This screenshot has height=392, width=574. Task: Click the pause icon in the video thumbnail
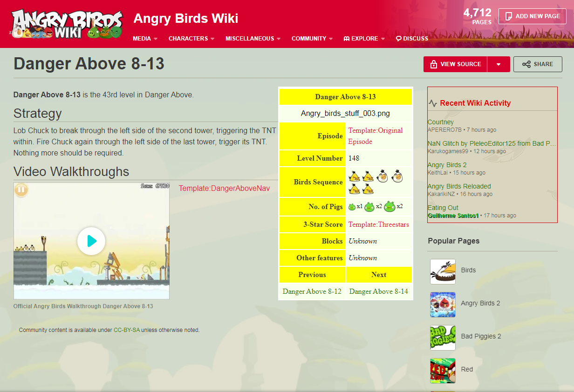[x=21, y=190]
